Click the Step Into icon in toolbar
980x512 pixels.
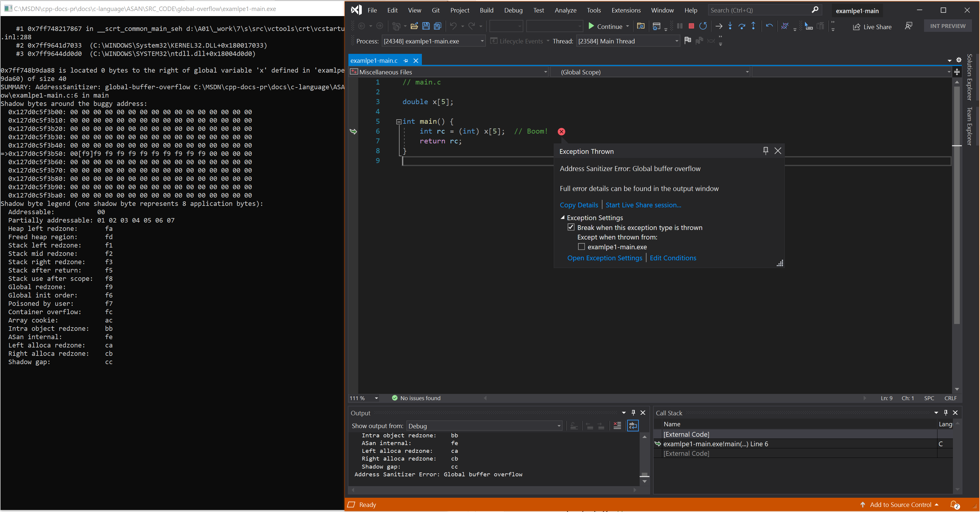730,26
